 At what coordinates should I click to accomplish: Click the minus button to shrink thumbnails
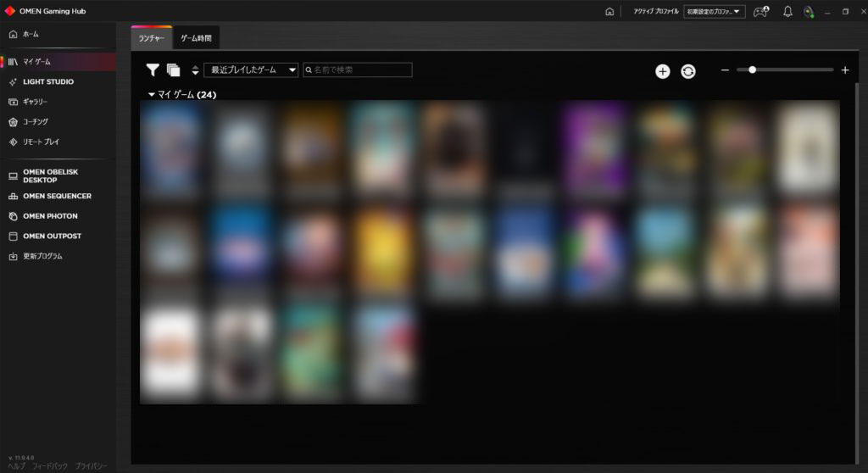[725, 70]
